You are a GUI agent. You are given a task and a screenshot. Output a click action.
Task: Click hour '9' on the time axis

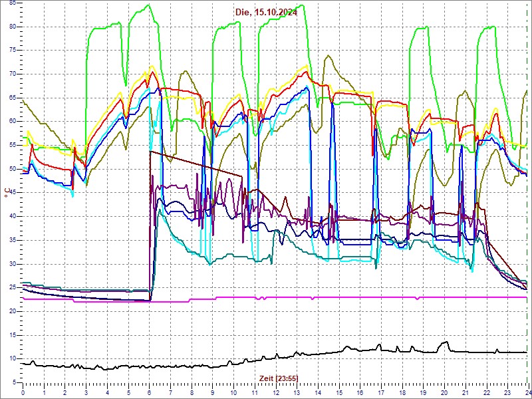click(213, 392)
